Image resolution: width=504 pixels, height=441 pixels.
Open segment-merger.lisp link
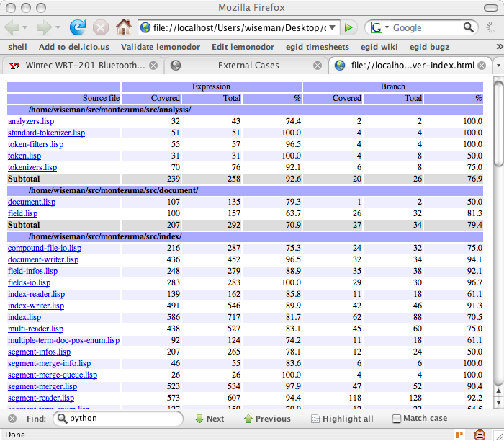42,387
